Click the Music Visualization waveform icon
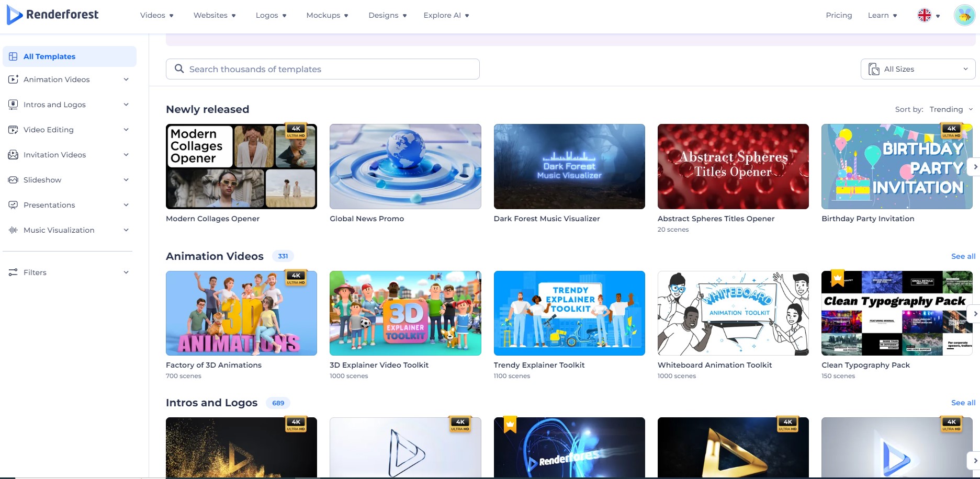 coord(13,230)
